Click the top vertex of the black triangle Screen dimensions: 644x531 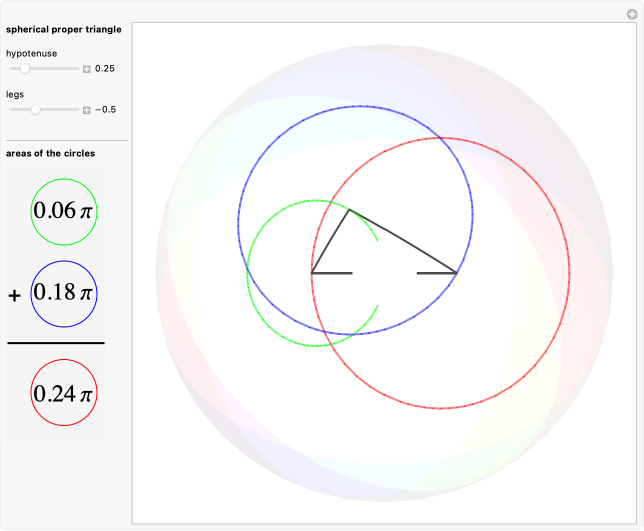(348, 210)
